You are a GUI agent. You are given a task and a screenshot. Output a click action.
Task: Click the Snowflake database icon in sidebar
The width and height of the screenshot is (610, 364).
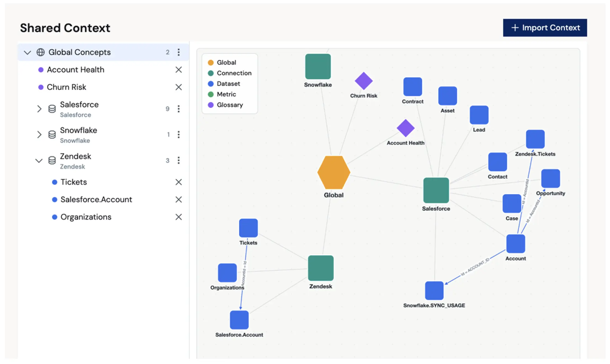[x=52, y=135]
